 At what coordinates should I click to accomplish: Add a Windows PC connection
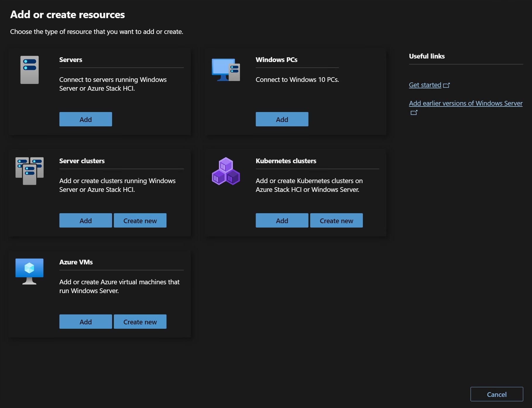coord(282,119)
